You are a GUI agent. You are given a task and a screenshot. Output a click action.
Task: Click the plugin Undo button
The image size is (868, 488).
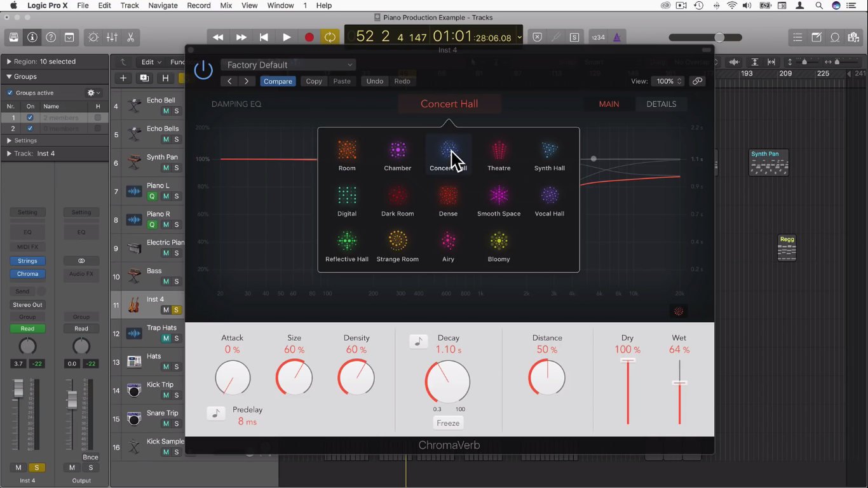point(375,81)
